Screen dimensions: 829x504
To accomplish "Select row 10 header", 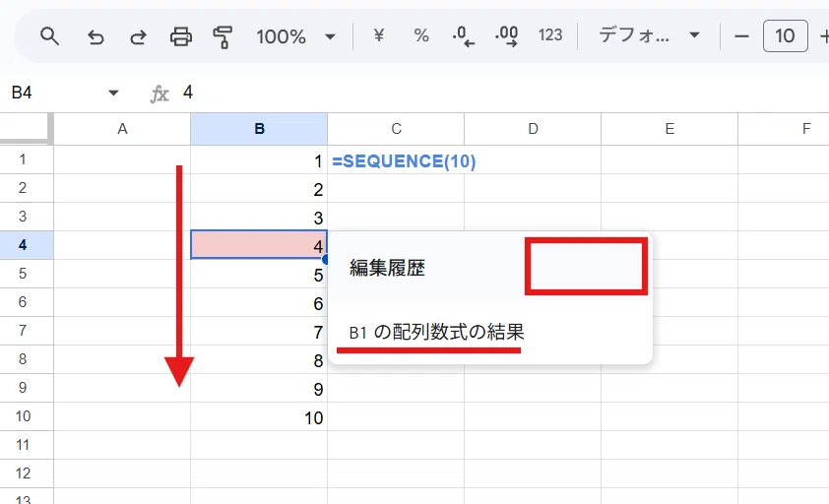I will 27,416.
